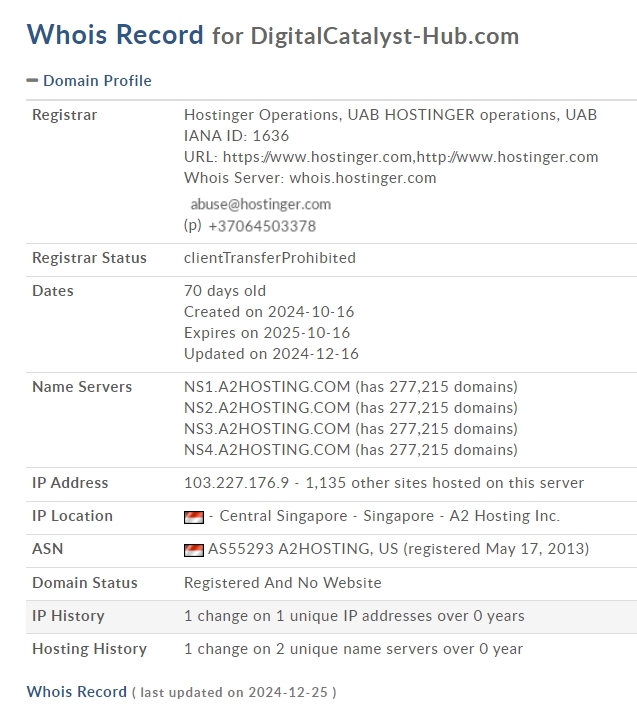Viewport: 637px width, 707px height.
Task: Select the registrar phone number +37064503378
Action: pyautogui.click(x=262, y=226)
